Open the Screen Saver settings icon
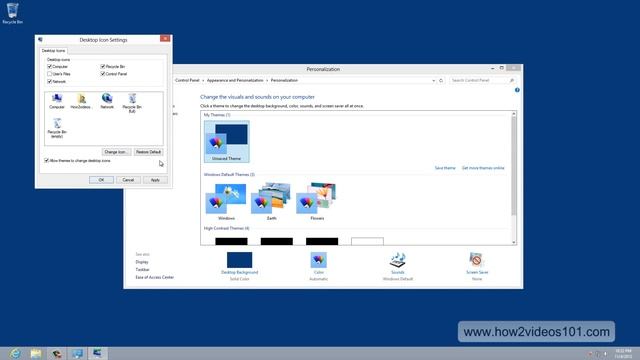Viewport: 640px width, 360px height. (476, 260)
